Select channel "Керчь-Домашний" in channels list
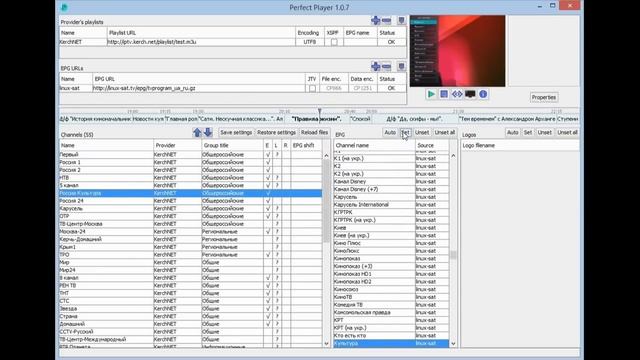 190,239
